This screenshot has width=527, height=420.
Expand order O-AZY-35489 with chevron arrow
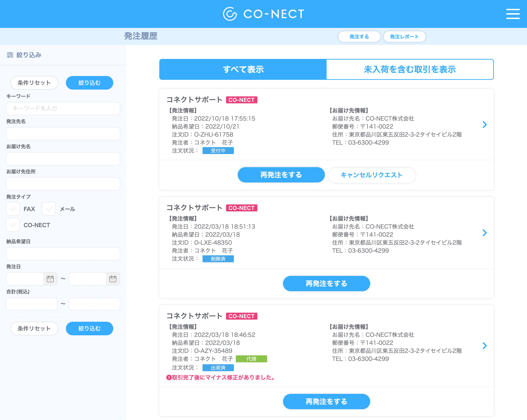(x=484, y=346)
